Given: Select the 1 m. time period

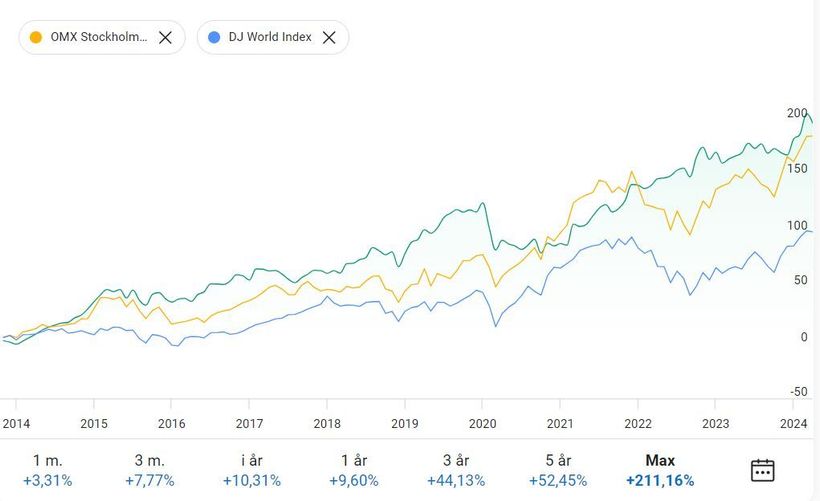Looking at the screenshot, I should coord(48,470).
